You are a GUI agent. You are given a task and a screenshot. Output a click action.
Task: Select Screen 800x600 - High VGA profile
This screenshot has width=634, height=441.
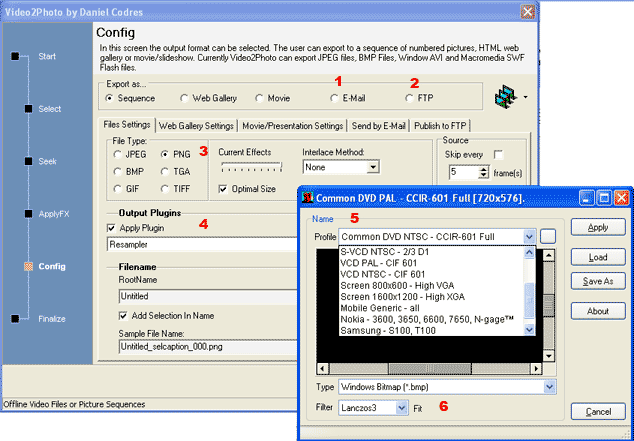pos(431,286)
